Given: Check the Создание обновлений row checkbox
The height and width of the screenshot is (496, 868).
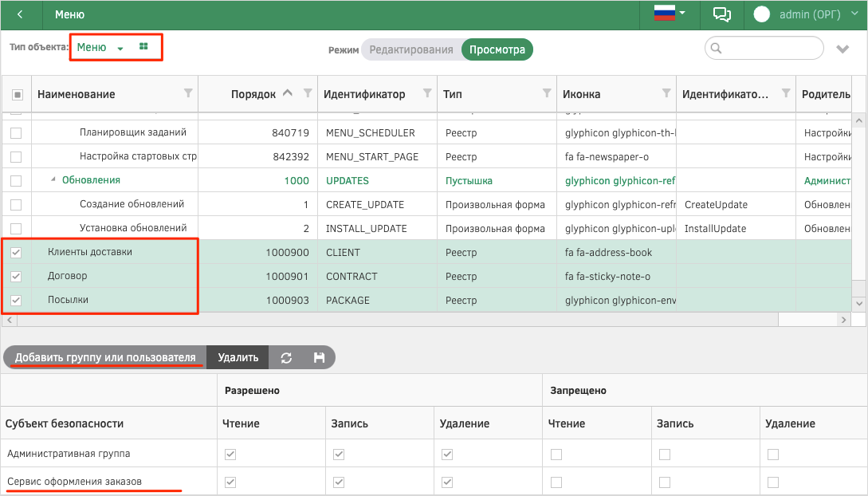Looking at the screenshot, I should pos(16,205).
